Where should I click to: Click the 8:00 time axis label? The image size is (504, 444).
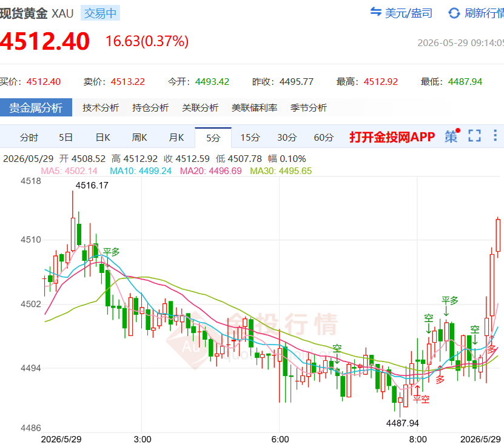418,439
